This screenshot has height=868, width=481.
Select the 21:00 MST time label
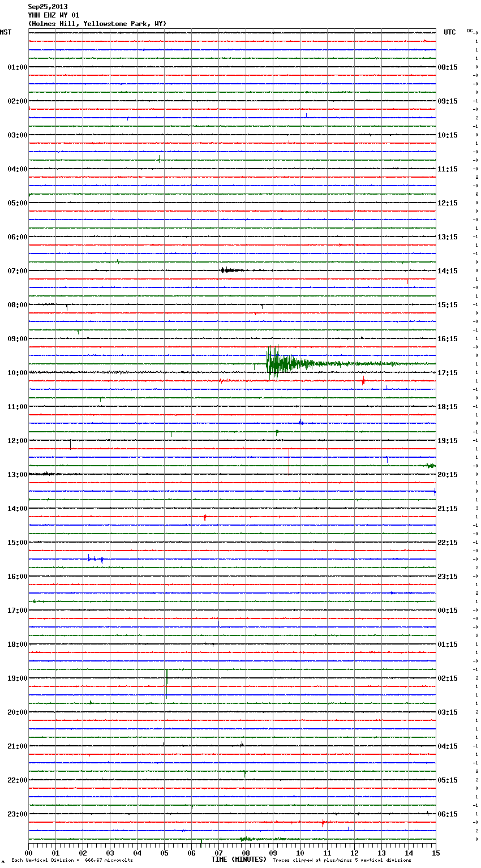(18, 746)
